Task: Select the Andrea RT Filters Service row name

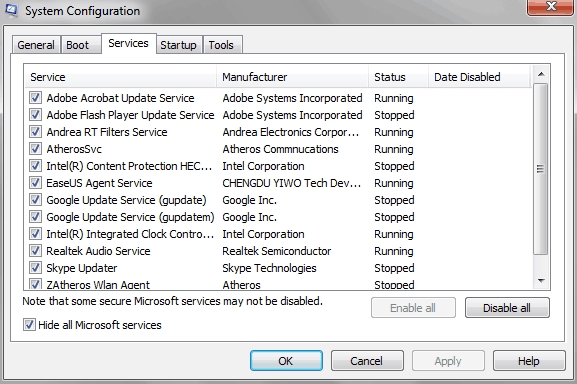Action: [107, 132]
